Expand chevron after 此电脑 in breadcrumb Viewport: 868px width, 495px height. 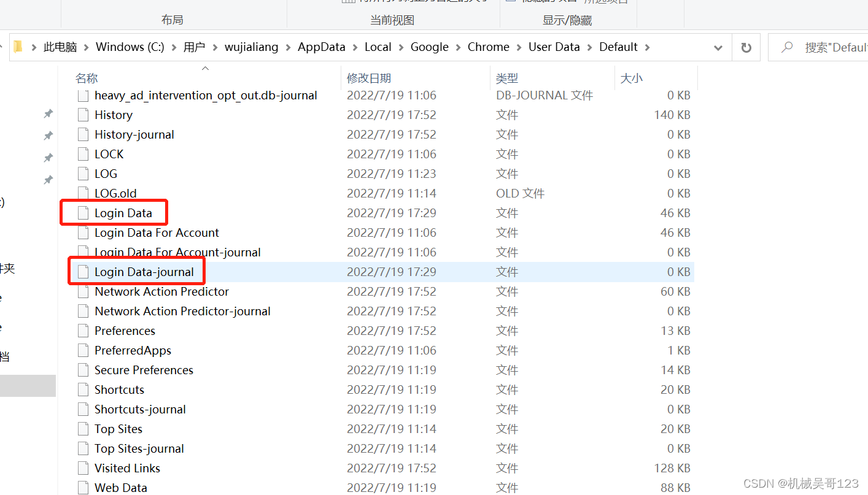[x=87, y=47]
